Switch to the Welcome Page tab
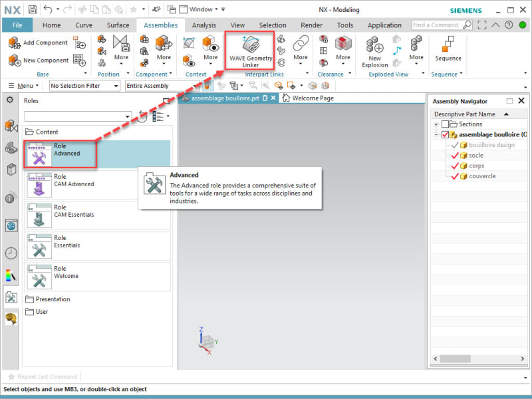Viewport: 532px width, 399px height. coord(308,98)
